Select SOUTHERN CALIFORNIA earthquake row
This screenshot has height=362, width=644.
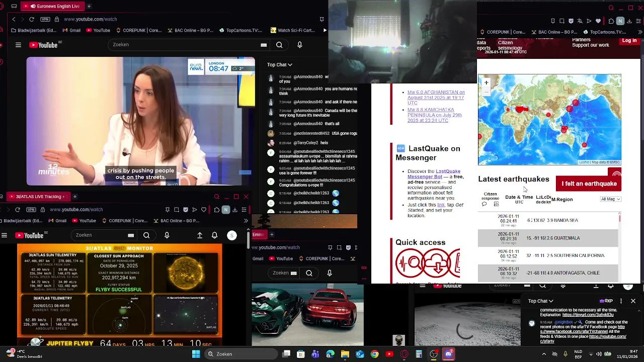pos(548,255)
